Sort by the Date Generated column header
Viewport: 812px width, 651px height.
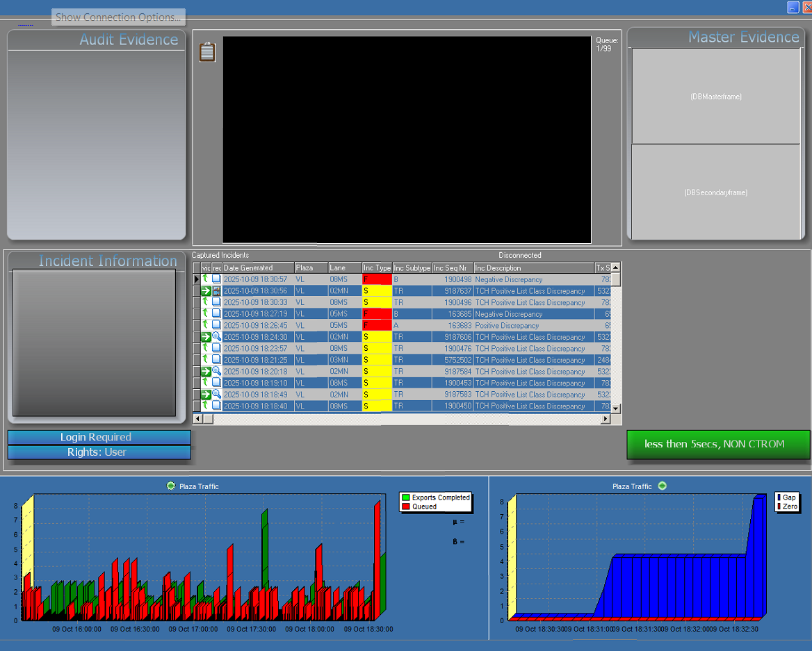click(258, 268)
